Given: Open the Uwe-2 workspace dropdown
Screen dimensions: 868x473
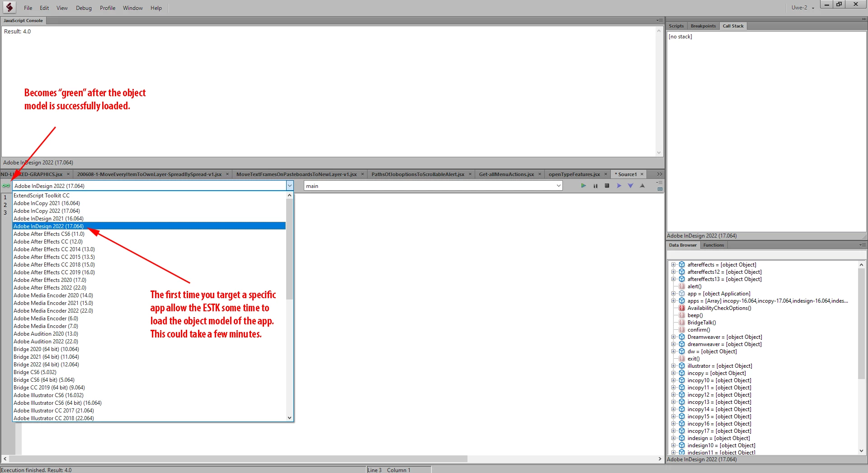Looking at the screenshot, I should pos(803,8).
